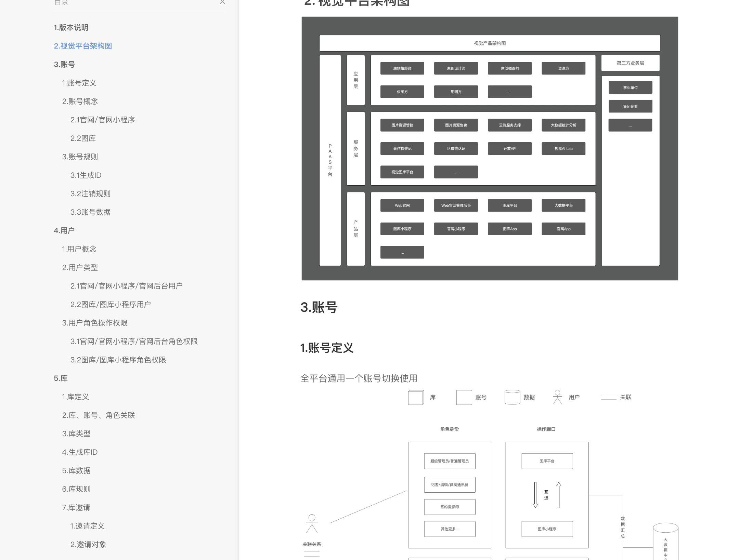This screenshot has width=739, height=560.
Task: Click the 图库平台 box in 操作端口
Action: 547,461
